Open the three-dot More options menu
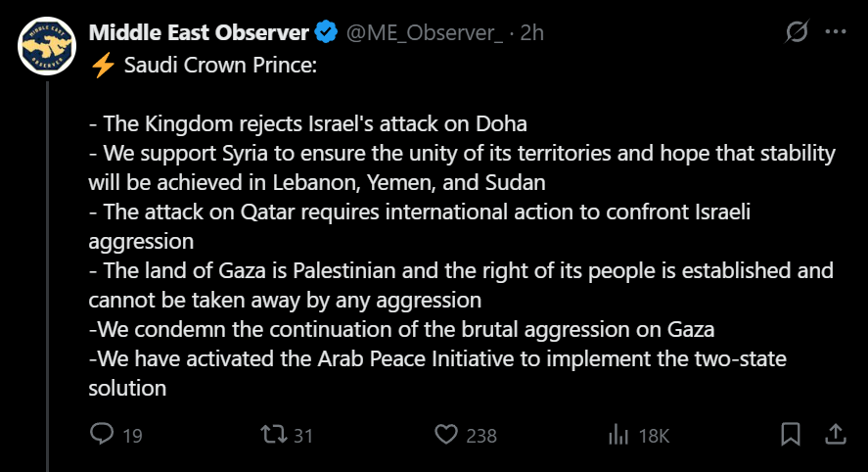Image resolution: width=868 pixels, height=472 pixels. [x=835, y=32]
